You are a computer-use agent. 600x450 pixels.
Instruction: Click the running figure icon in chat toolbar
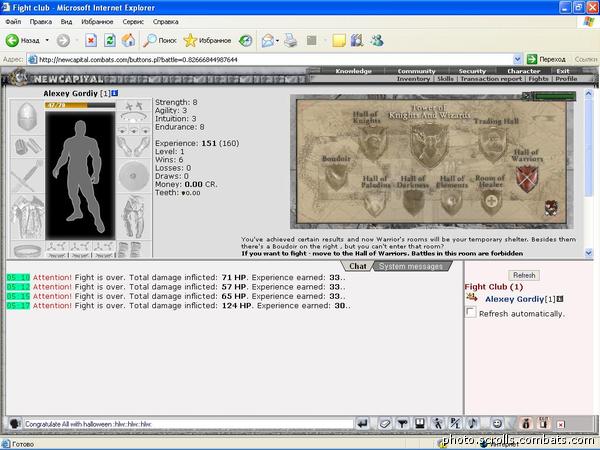437,424
